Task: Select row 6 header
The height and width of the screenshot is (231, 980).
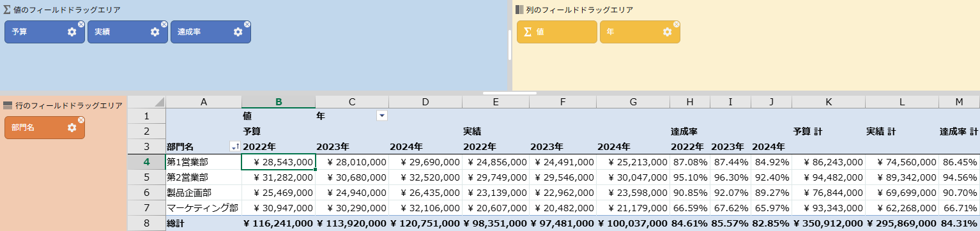Action: click(146, 193)
